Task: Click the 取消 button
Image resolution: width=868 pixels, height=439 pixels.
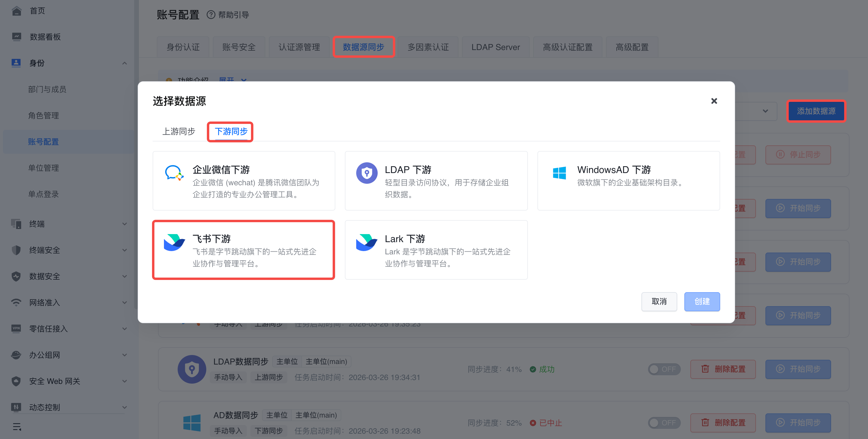Action: tap(659, 301)
